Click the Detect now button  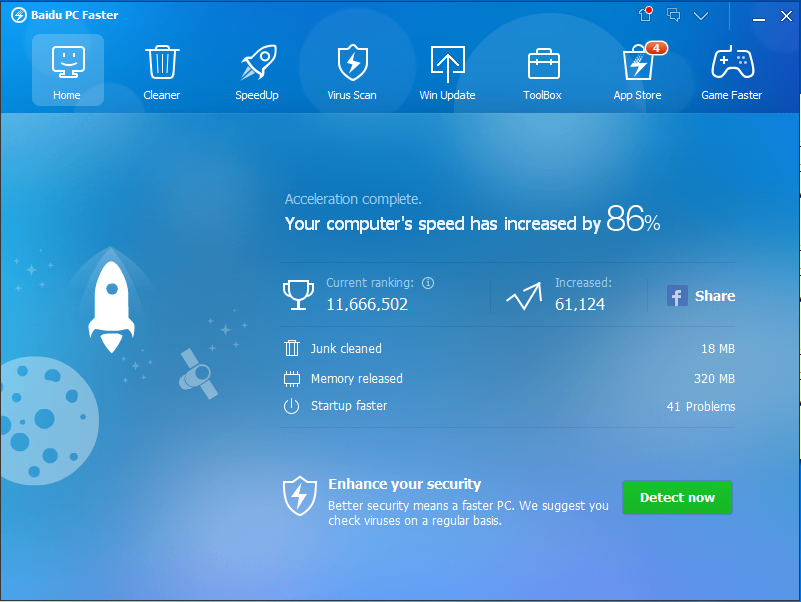click(x=677, y=497)
